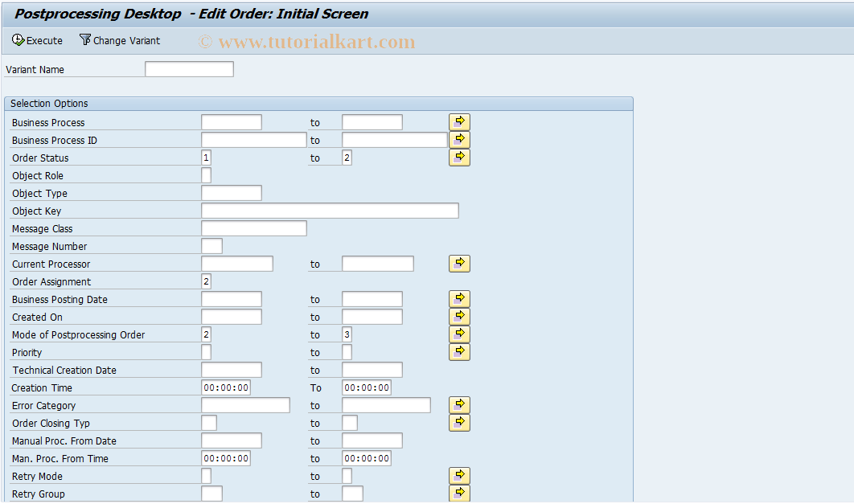854x504 pixels.
Task: Open multiple selection for Business Posting Date
Action: tap(459, 297)
